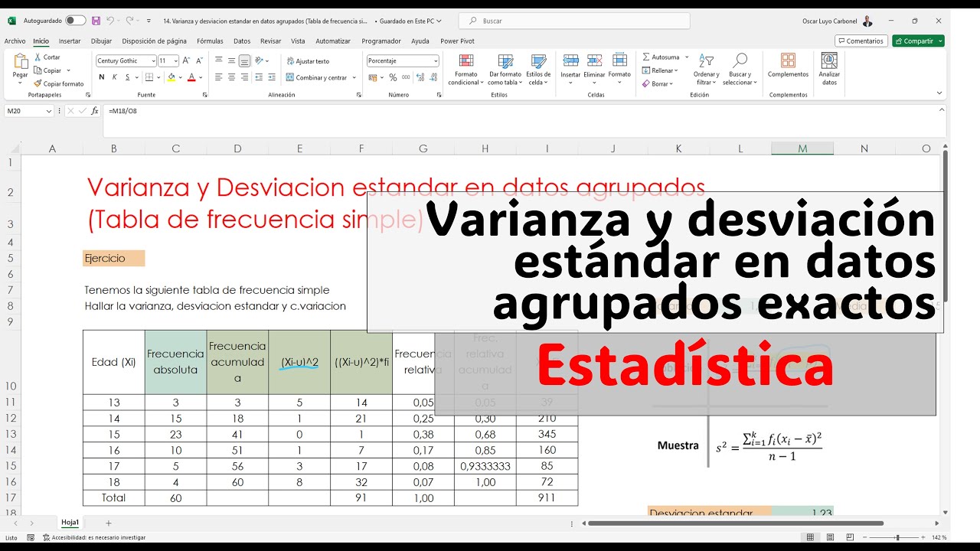Open the font size 11 dropdown

176,60
